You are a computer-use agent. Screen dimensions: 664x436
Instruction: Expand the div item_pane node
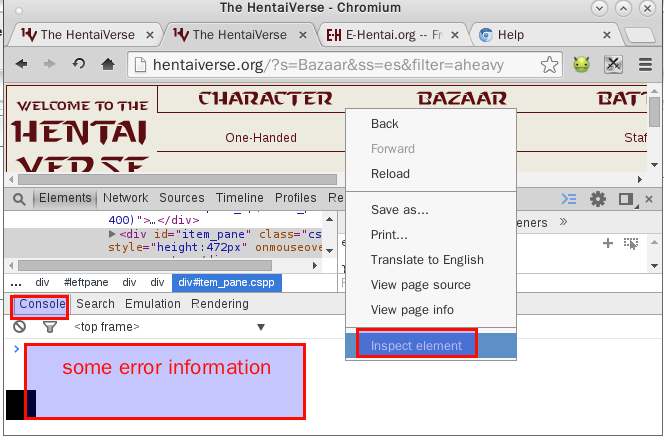(x=112, y=234)
